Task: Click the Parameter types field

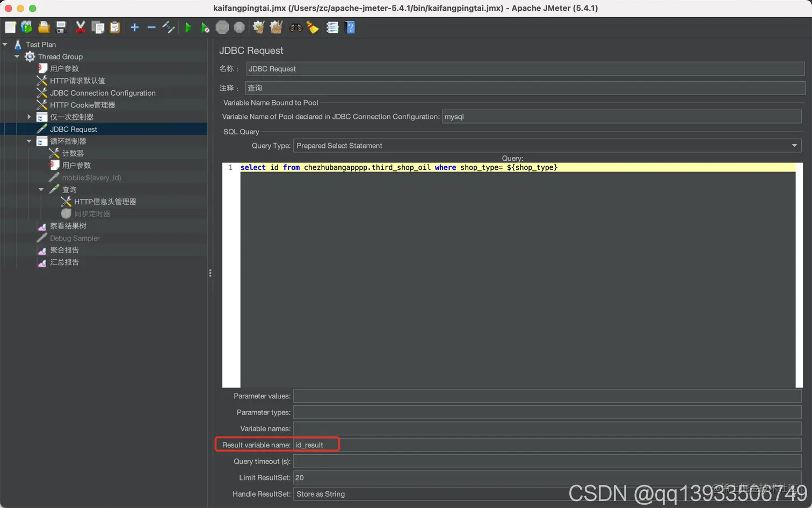Action: [547, 412]
